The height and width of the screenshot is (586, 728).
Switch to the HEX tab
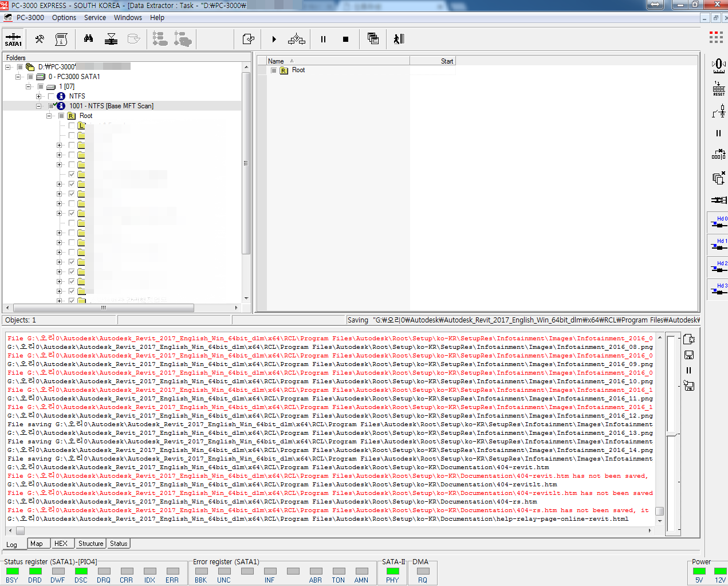tap(61, 544)
